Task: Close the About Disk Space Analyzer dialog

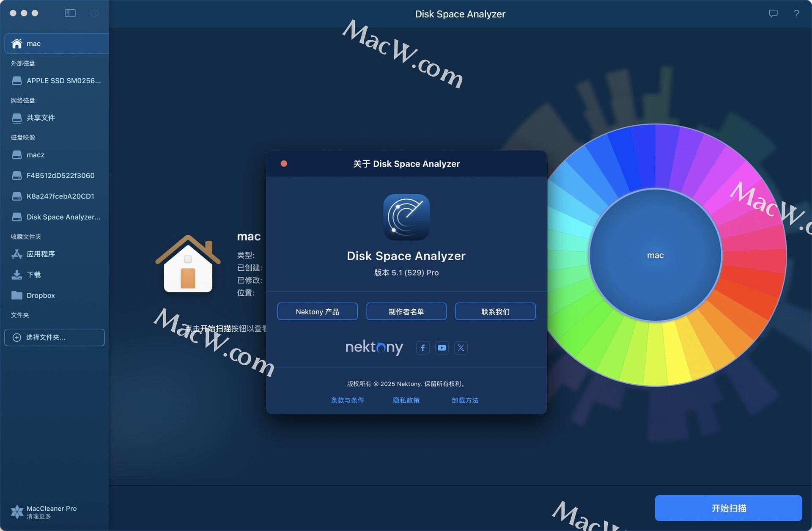Action: (x=284, y=164)
